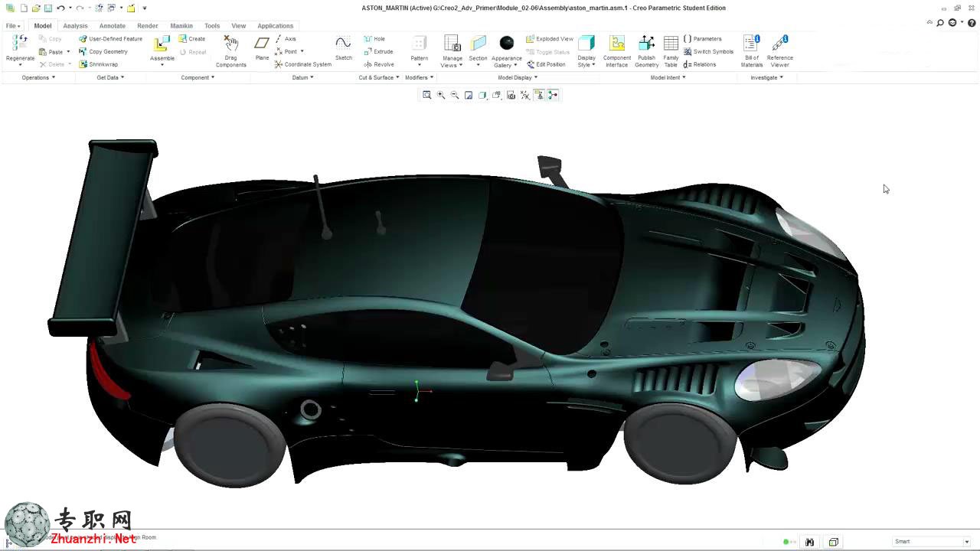Zoom in using the graphics toolbar

click(x=441, y=95)
